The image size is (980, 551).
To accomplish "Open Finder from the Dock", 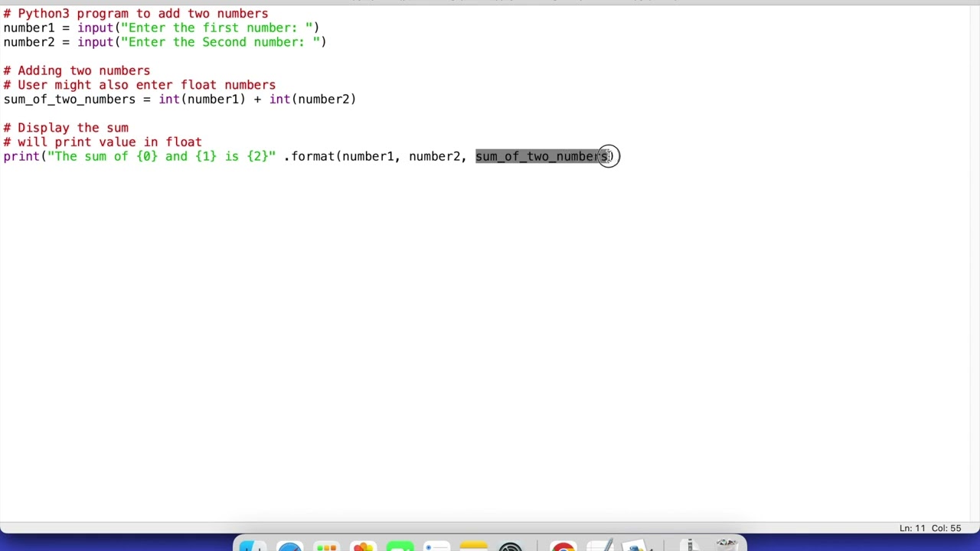I will pos(252,546).
